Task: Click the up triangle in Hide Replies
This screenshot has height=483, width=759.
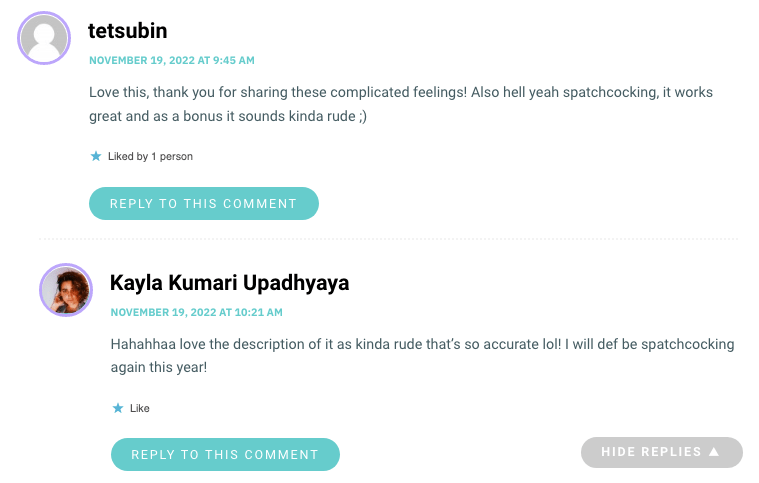Action: tap(714, 452)
